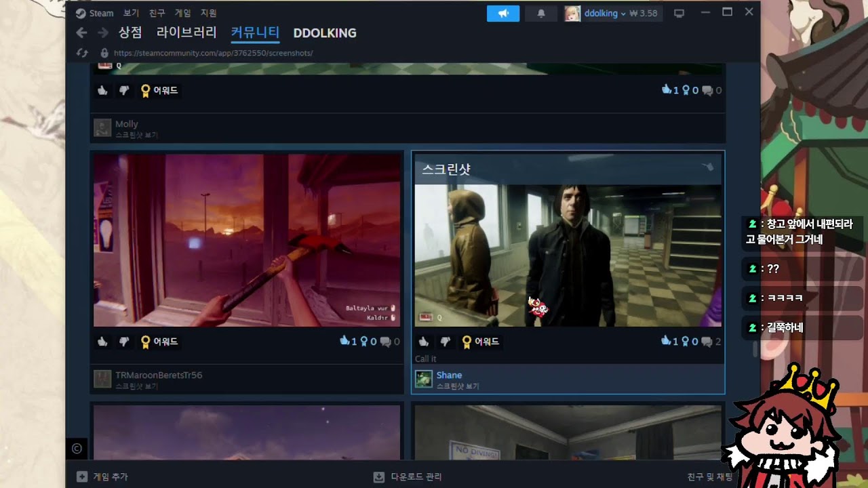The height and width of the screenshot is (488, 868).
Task: Click the ddolking profile avatar in title bar
Action: (572, 14)
